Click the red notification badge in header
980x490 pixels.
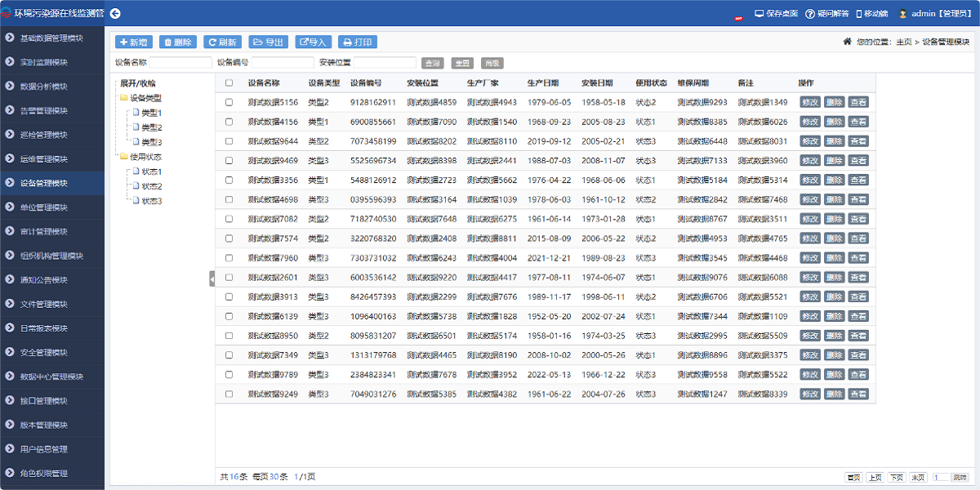[738, 18]
